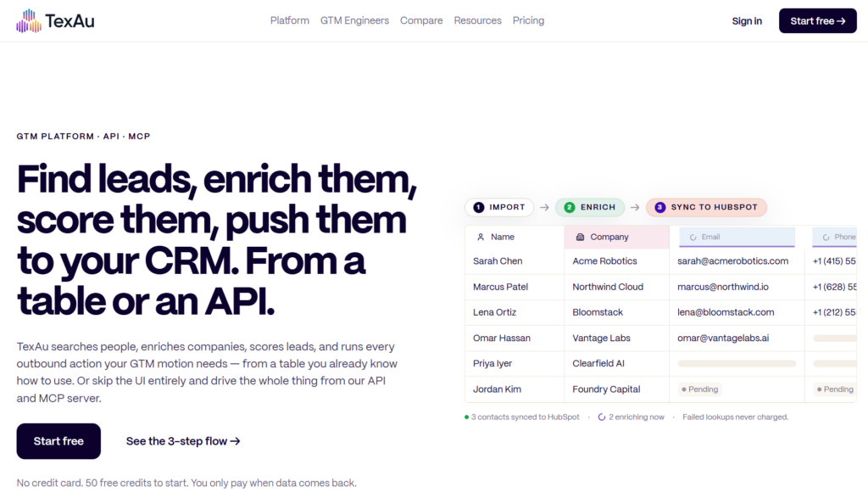
Task: Select the Enrich step pill
Action: pyautogui.click(x=590, y=207)
